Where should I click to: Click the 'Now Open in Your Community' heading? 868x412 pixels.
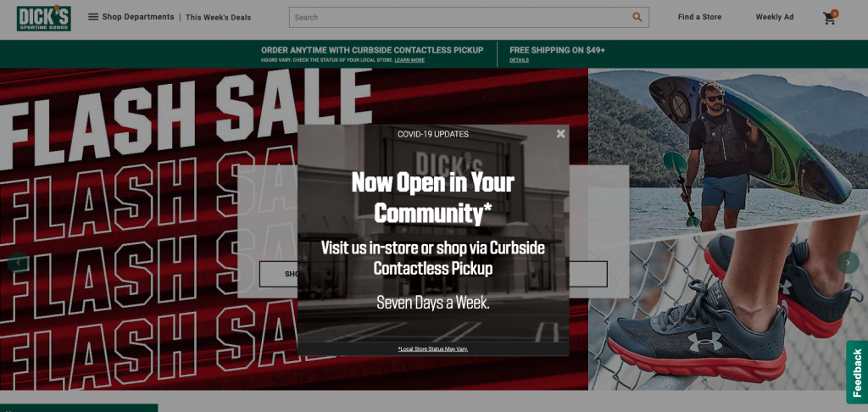[433, 198]
